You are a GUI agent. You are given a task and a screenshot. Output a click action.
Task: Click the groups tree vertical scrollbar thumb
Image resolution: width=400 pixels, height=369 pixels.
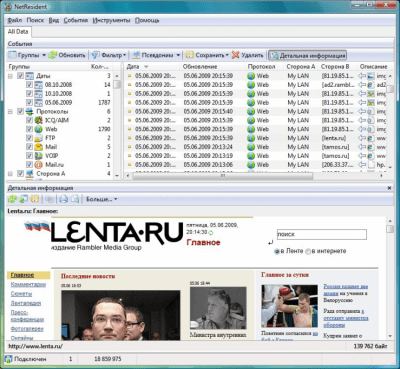tap(117, 84)
